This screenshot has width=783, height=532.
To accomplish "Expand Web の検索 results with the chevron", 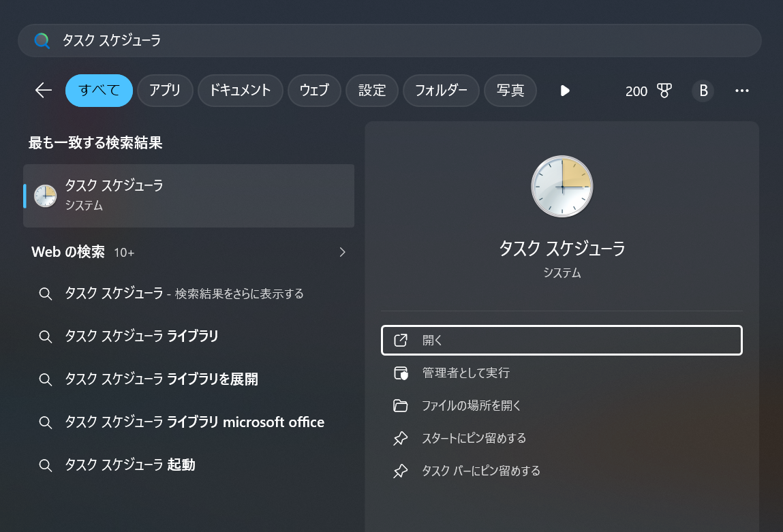I will [342, 252].
